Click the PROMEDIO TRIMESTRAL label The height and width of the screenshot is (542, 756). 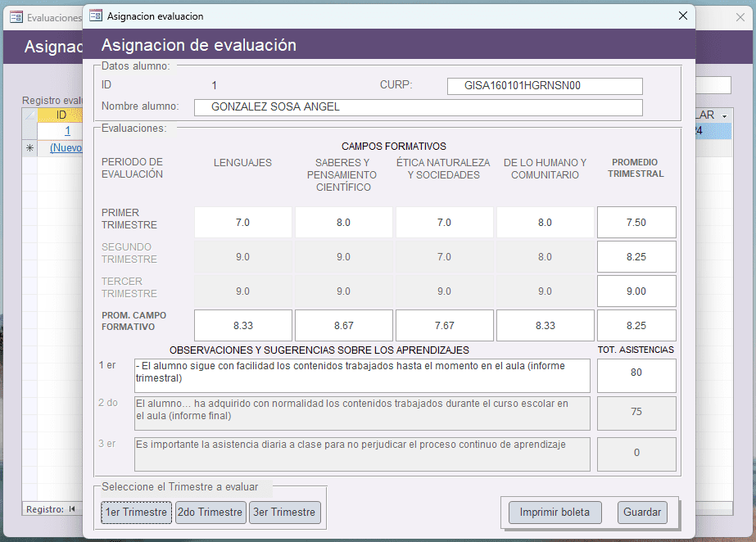(636, 168)
